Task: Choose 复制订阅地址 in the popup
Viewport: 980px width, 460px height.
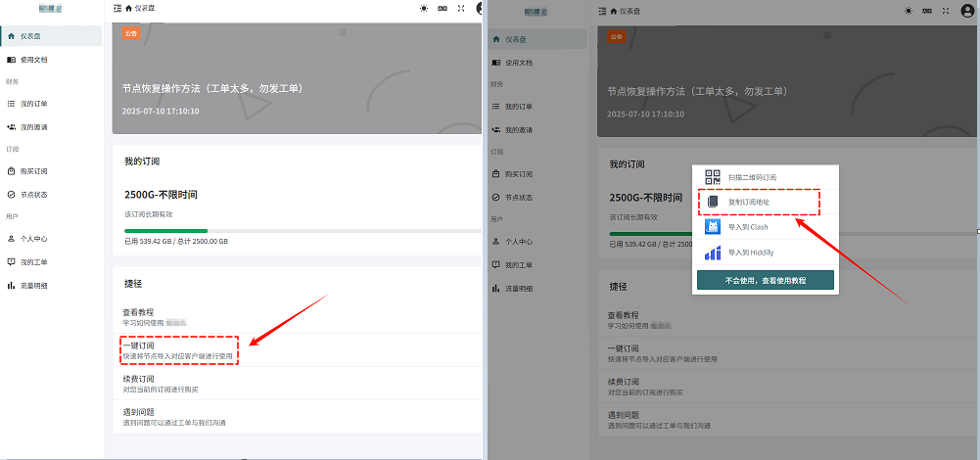Action: 766,203
